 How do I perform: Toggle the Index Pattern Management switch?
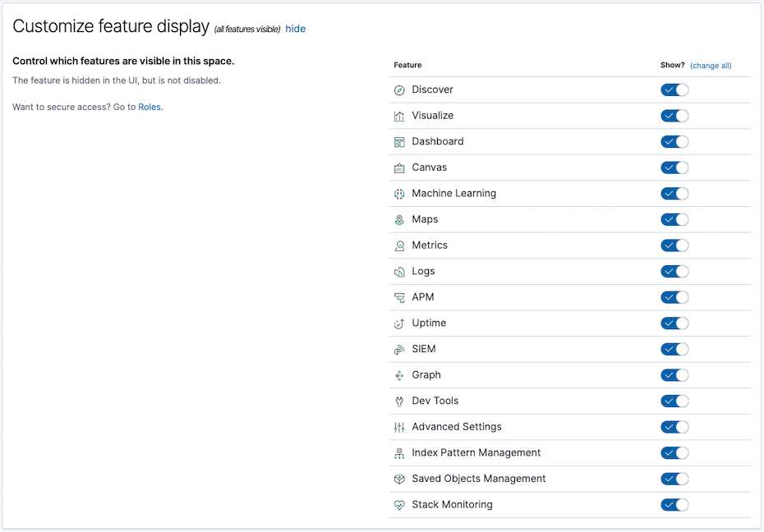[x=674, y=453]
